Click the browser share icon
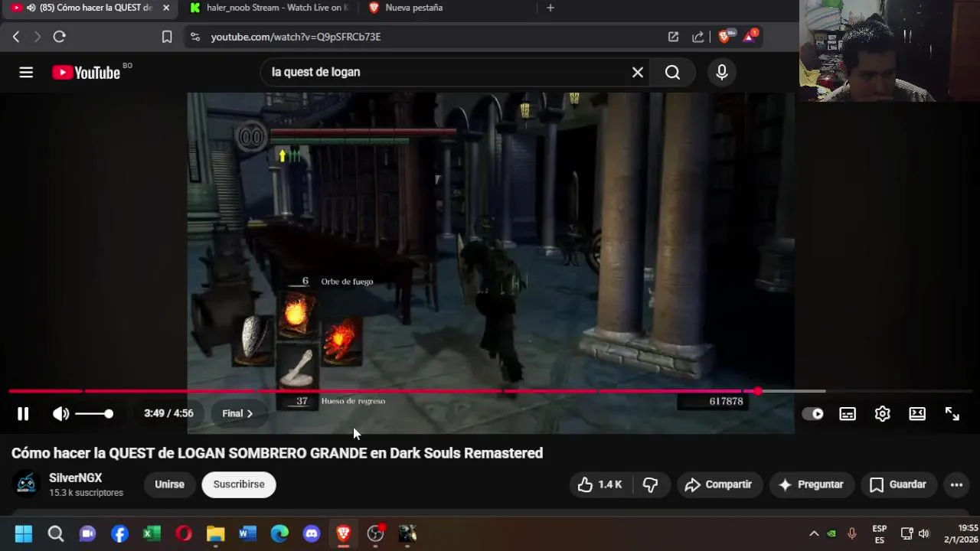Image resolution: width=980 pixels, height=551 pixels. [x=698, y=37]
